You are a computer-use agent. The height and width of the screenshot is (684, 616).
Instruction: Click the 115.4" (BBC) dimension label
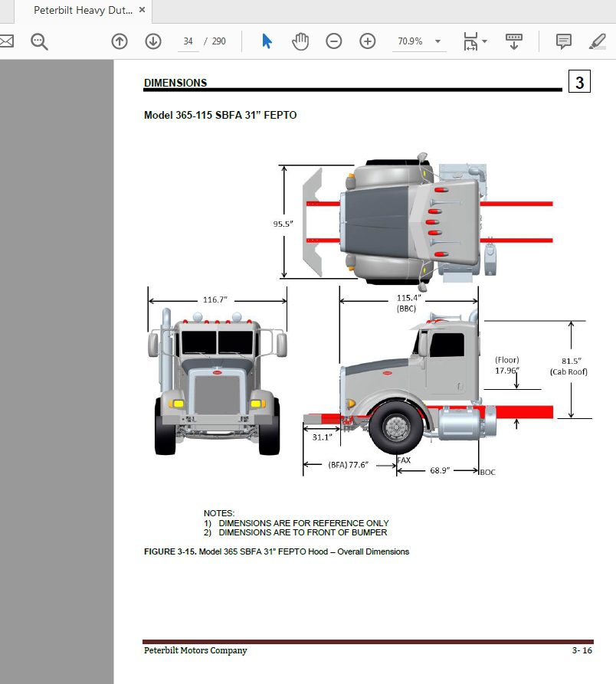point(408,303)
